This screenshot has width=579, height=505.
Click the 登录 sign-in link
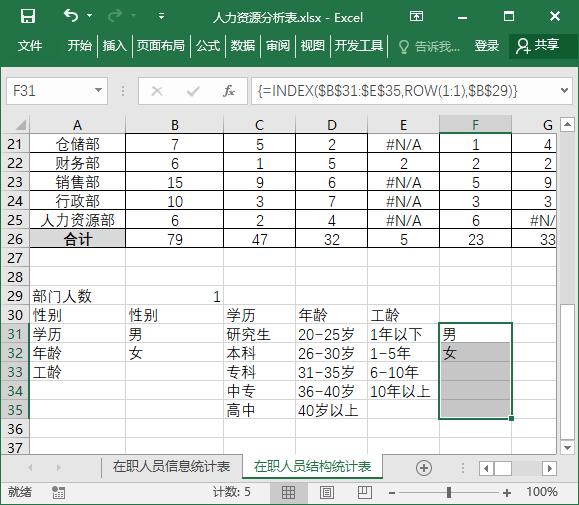487,46
